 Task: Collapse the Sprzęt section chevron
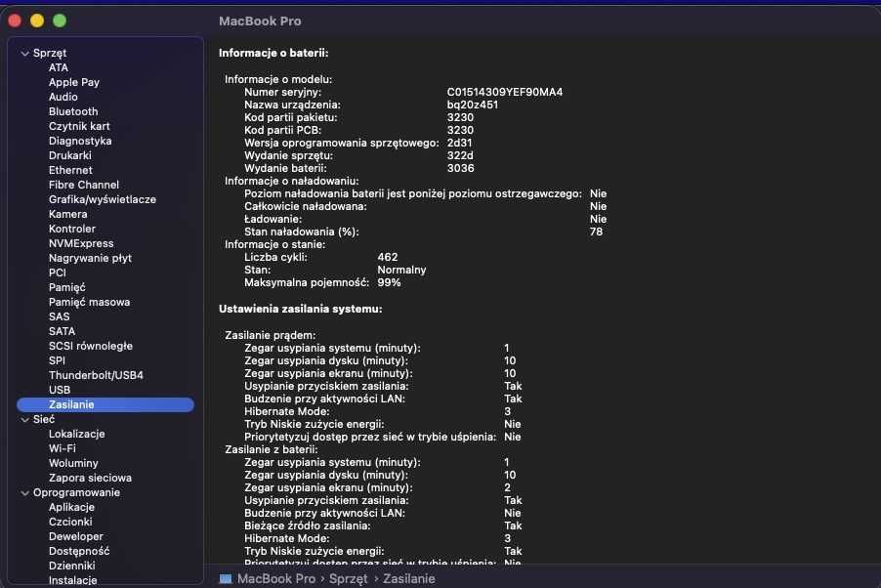pos(24,54)
